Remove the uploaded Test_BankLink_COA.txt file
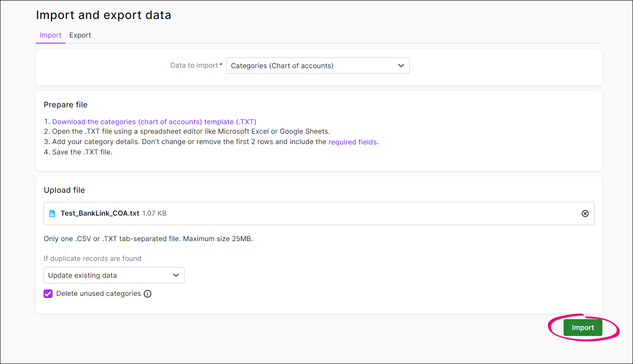Viewport: 633px width, 364px height. point(585,213)
